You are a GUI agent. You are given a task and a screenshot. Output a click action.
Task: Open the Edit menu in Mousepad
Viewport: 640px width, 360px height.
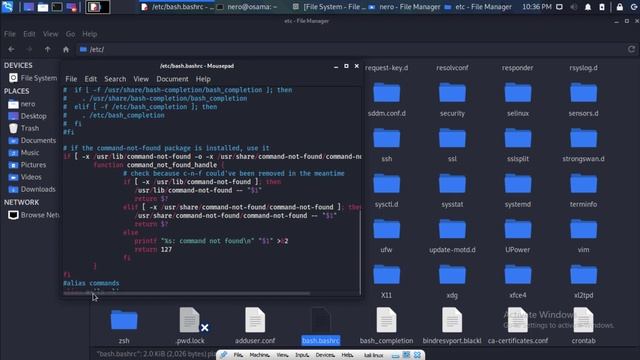[91, 79]
